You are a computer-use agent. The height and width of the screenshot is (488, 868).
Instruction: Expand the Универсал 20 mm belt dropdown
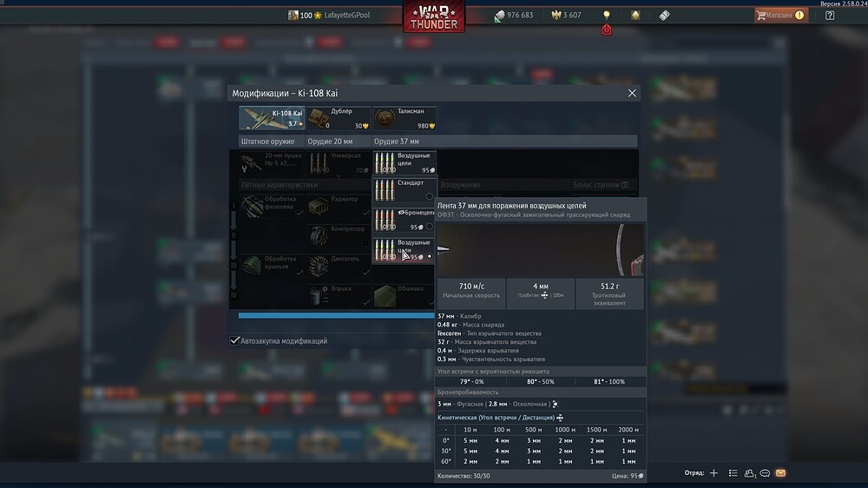tap(339, 163)
